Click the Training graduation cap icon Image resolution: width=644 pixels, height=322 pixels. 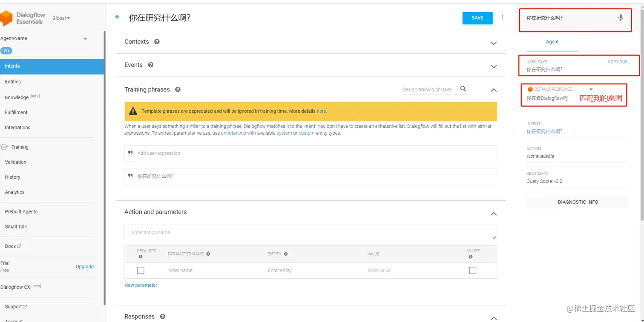(4, 147)
